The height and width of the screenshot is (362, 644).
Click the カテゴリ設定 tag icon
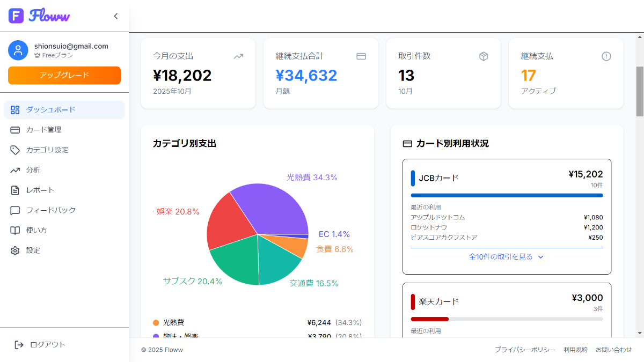[15, 150]
